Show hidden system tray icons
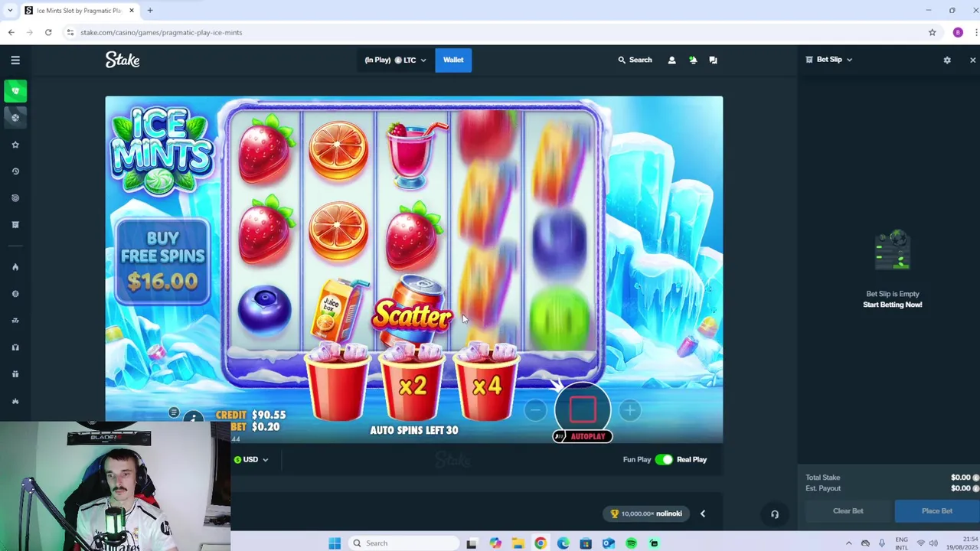 848,543
